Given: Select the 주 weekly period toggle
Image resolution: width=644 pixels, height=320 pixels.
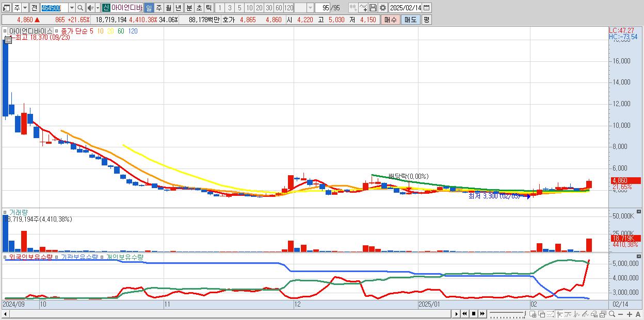Looking at the screenshot, I should click(x=158, y=8).
